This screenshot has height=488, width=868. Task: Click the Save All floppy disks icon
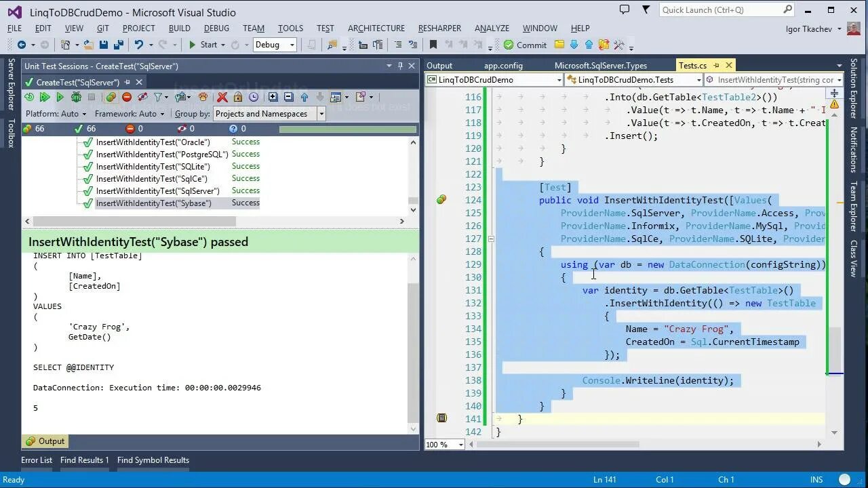click(x=119, y=45)
